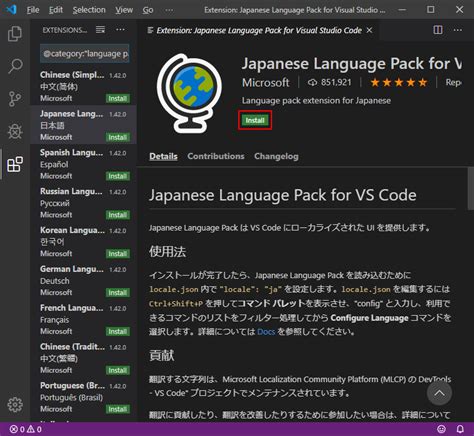Screen dimensions: 474x436
Task: Click the download count 851,921
Action: pyautogui.click(x=329, y=82)
